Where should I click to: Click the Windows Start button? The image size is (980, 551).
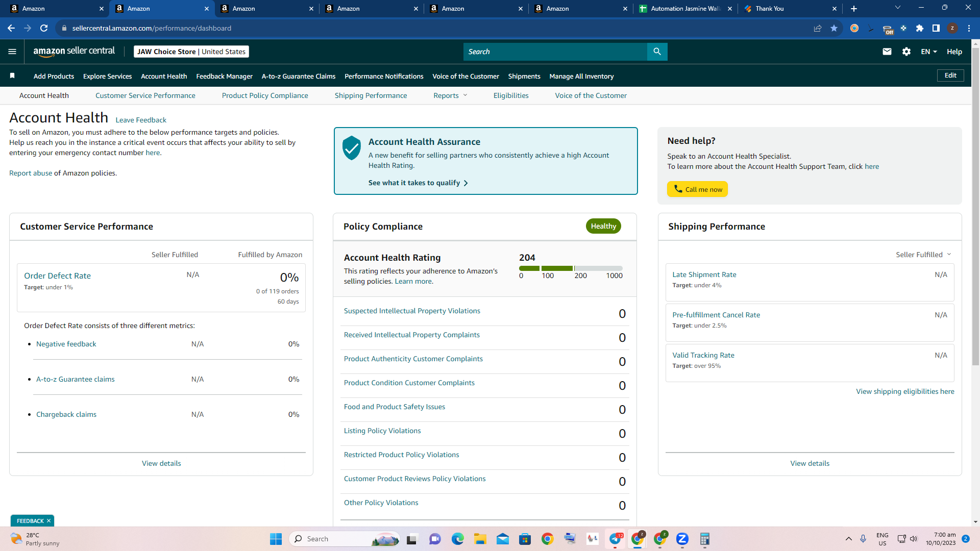pyautogui.click(x=276, y=539)
